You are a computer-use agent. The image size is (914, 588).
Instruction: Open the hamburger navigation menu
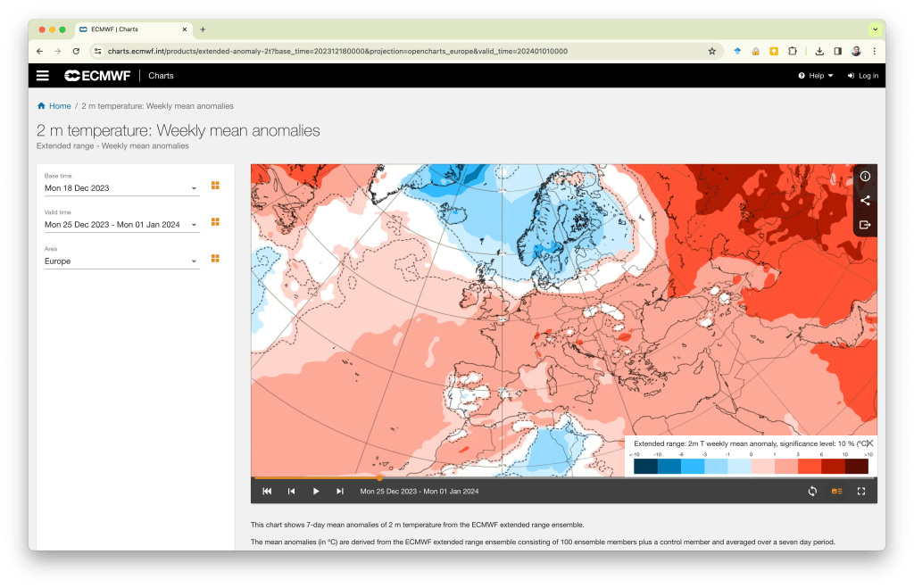[43, 76]
